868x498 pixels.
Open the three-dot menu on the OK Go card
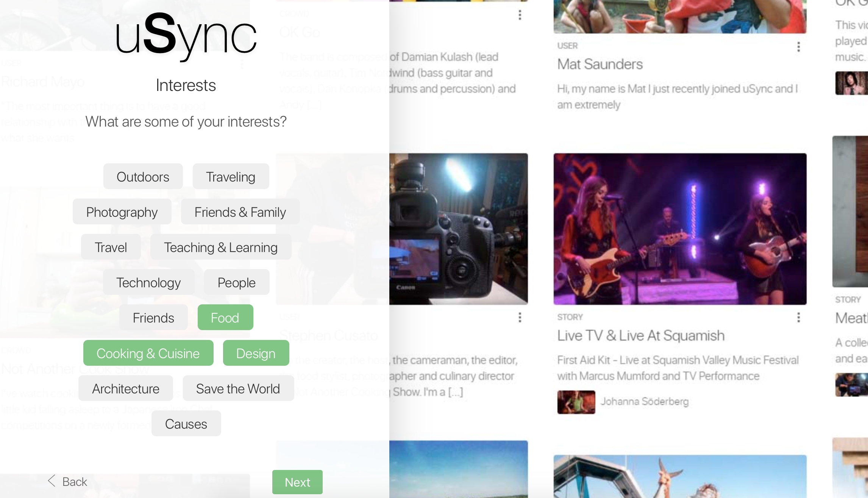click(520, 15)
